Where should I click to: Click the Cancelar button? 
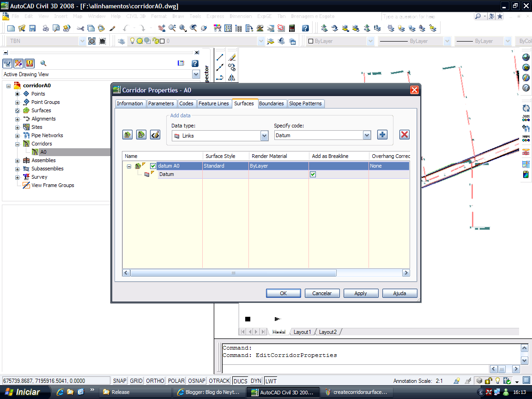(x=322, y=293)
